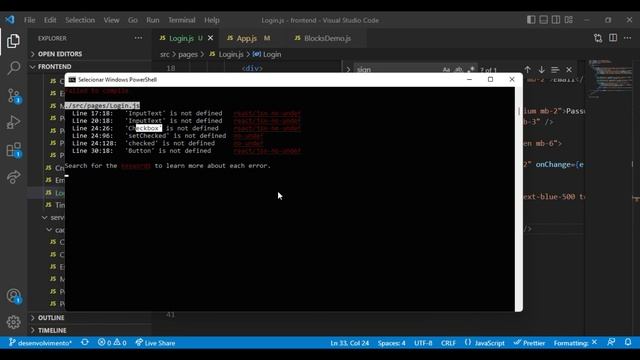Expand the replace toggle chevron in find widget
Screen dimensions: 640x360
(x=348, y=70)
